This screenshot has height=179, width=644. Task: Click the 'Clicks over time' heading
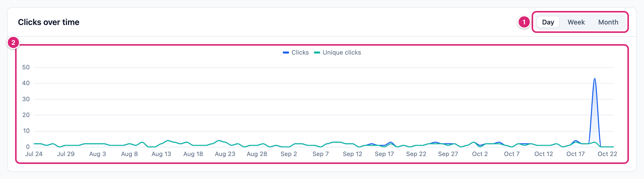click(49, 22)
